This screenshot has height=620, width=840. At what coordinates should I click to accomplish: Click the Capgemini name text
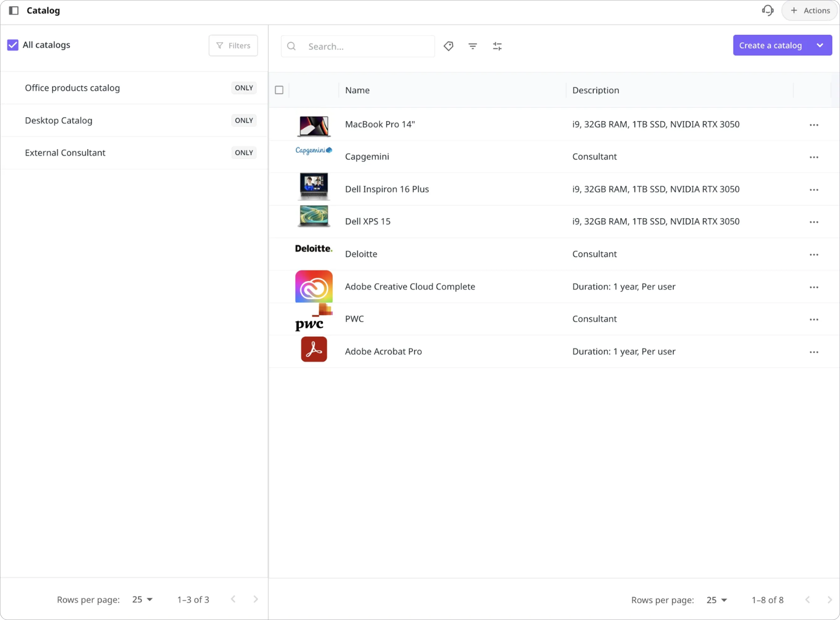click(367, 157)
